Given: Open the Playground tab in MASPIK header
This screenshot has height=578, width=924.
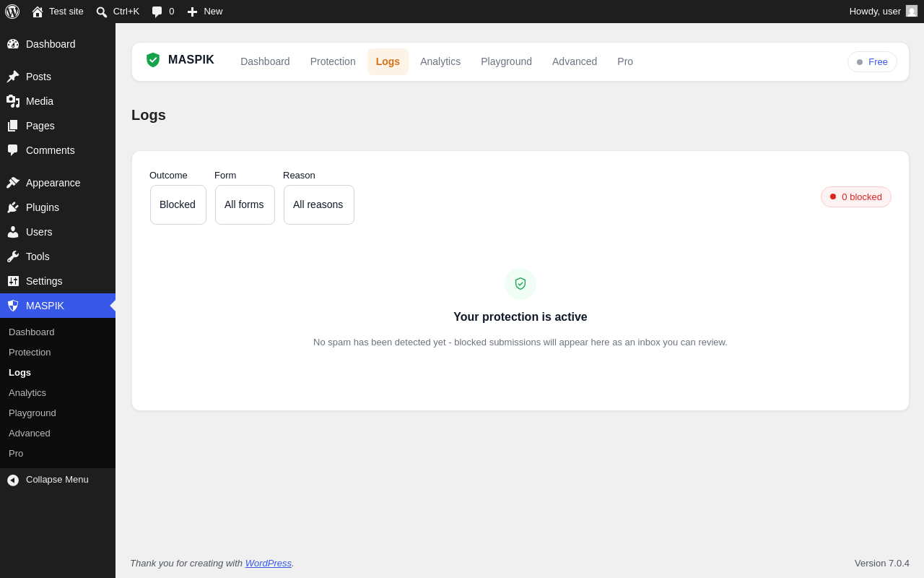Looking at the screenshot, I should (506, 61).
